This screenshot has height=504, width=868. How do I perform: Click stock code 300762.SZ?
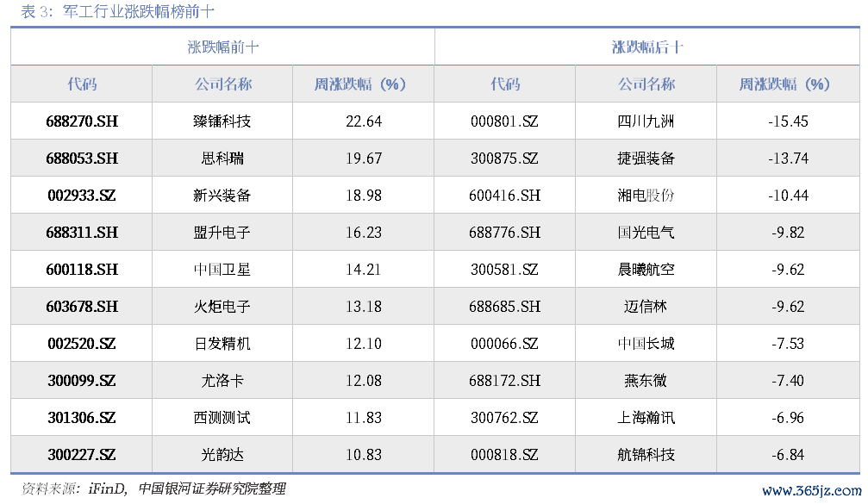504,418
